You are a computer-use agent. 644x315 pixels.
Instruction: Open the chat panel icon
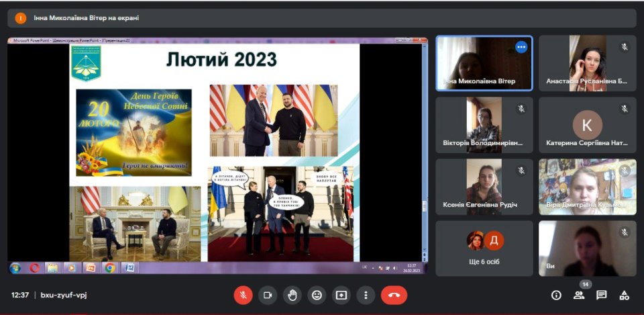pos(602,295)
